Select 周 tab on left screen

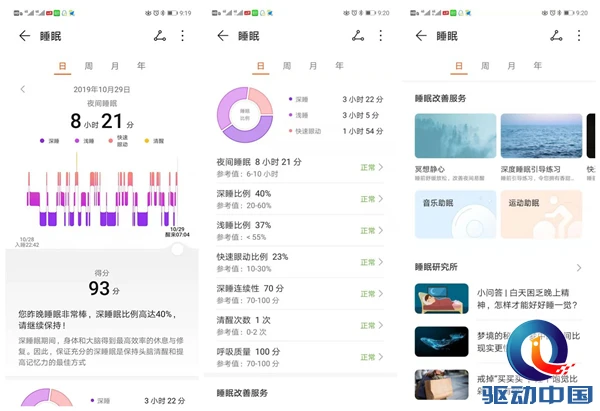coord(89,66)
